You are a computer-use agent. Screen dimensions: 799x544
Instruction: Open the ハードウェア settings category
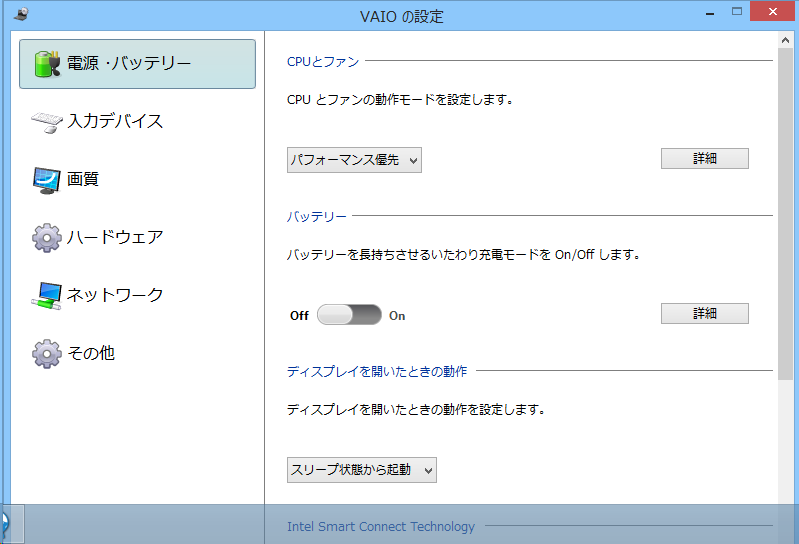pos(115,237)
